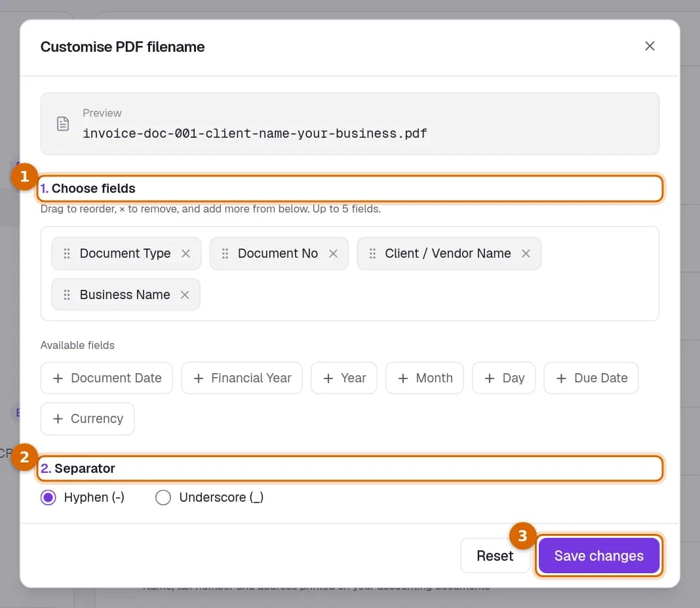
Task: Click the Document No drag handle
Action: [x=225, y=254]
